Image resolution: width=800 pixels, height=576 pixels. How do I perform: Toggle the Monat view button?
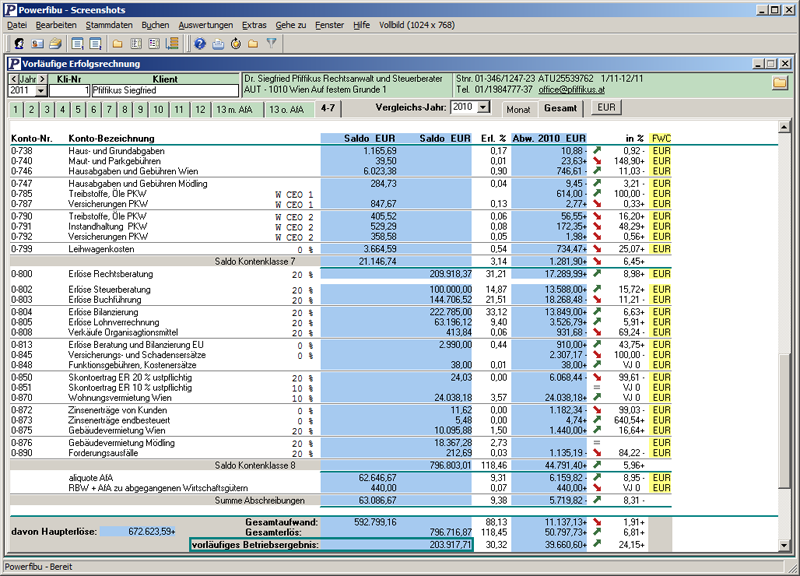point(518,109)
